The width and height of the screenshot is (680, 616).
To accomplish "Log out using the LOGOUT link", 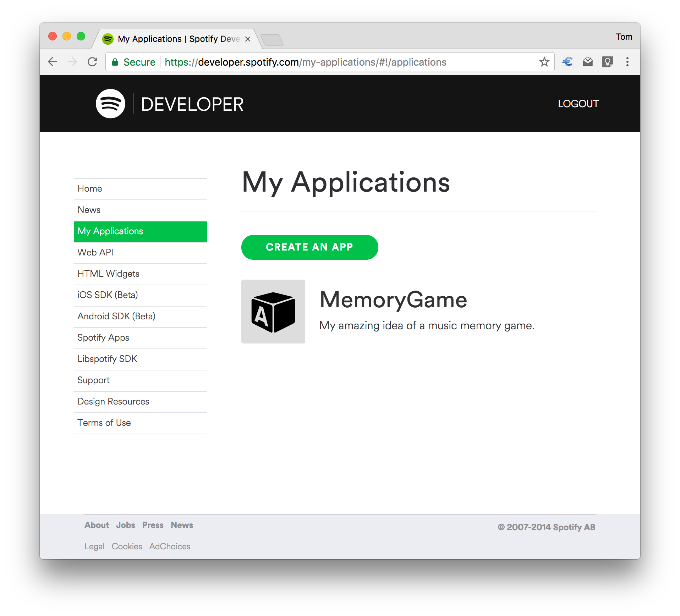I will click(x=578, y=104).
